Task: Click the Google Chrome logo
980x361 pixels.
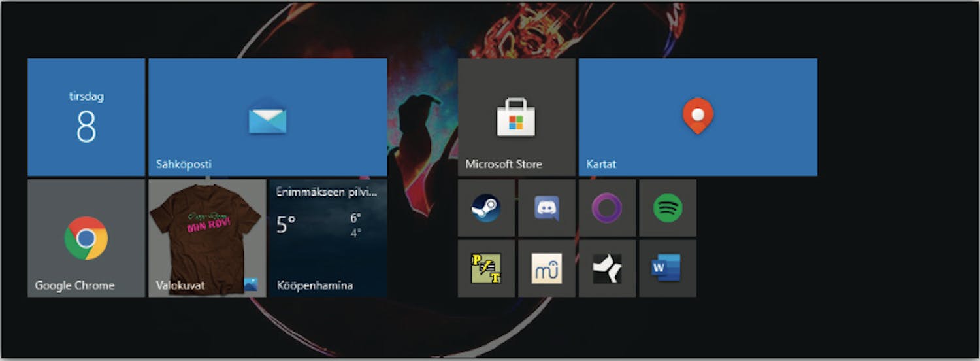Action: [86, 238]
